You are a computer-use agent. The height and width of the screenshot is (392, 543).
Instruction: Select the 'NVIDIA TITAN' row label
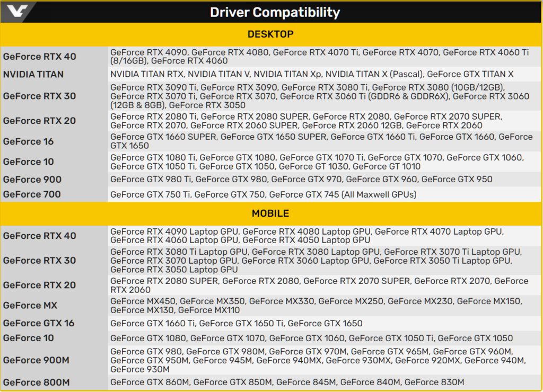click(x=33, y=74)
